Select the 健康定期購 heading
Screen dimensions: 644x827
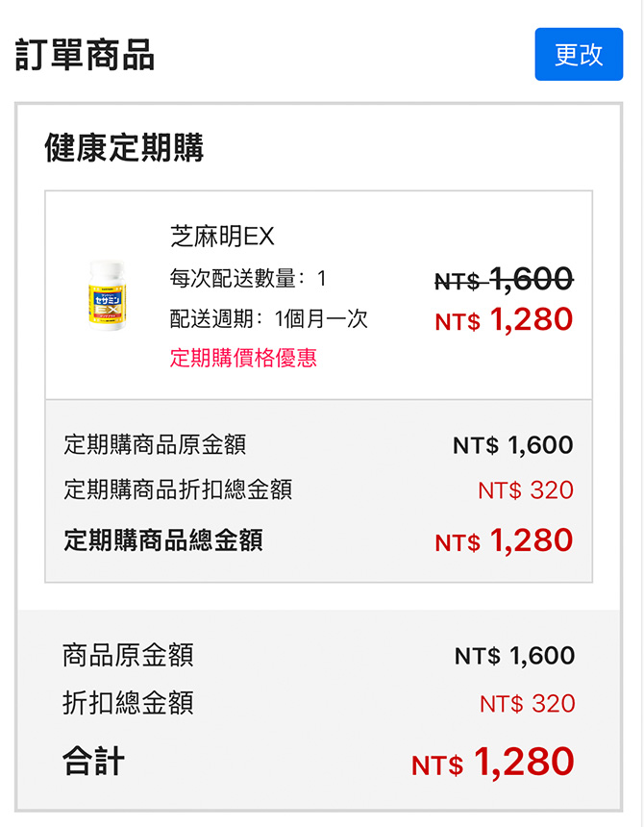click(124, 149)
